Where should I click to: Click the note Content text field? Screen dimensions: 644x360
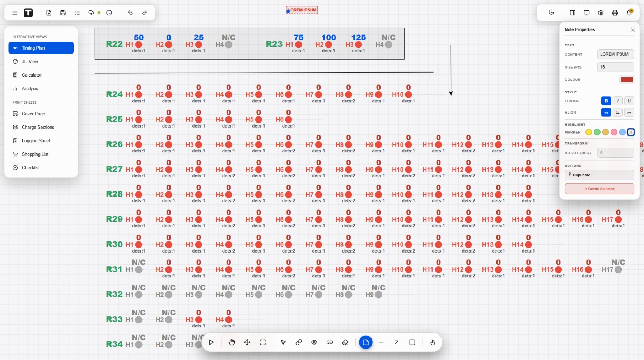point(615,54)
